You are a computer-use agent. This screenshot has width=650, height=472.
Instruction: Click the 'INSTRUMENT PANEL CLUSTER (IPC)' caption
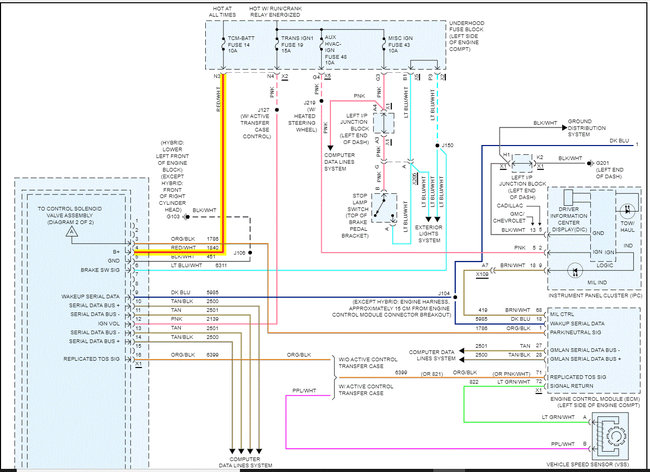tap(595, 296)
